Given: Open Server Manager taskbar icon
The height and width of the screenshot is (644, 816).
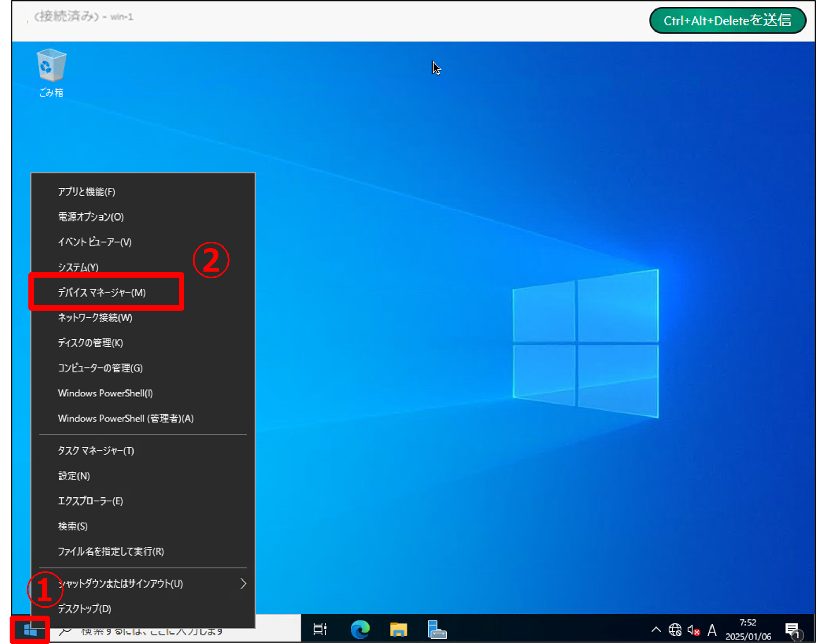Looking at the screenshot, I should pyautogui.click(x=436, y=629).
